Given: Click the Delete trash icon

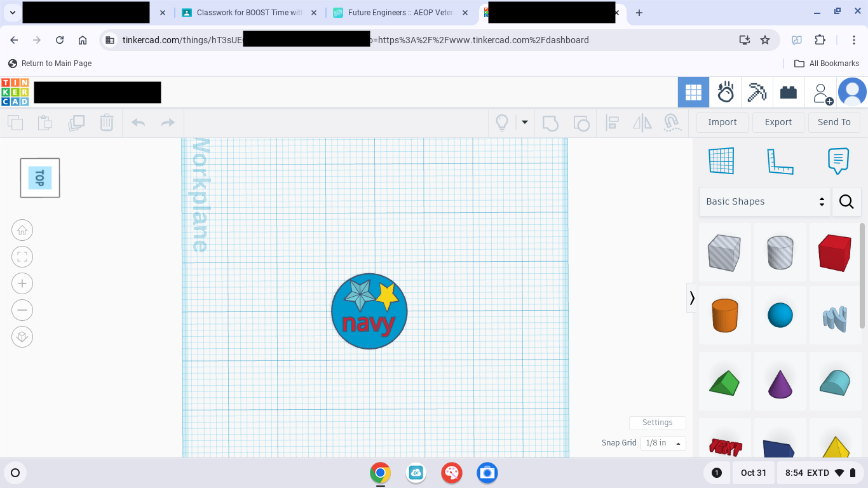Looking at the screenshot, I should [x=107, y=123].
